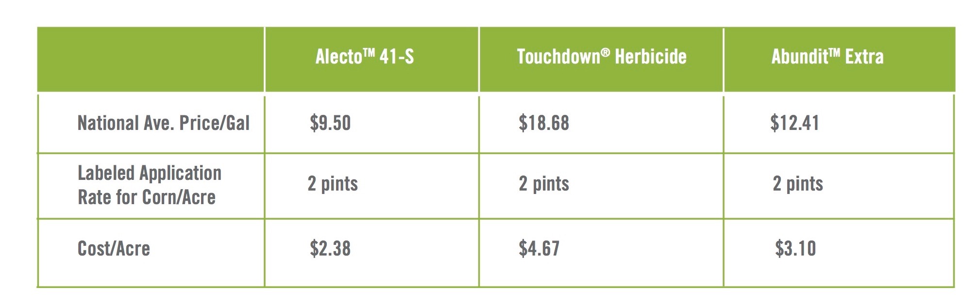Click the $2.38 cost per acre value

coord(330,248)
